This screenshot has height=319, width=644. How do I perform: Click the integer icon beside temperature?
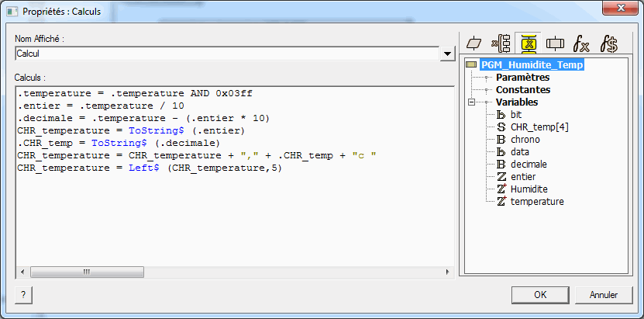tap(501, 202)
